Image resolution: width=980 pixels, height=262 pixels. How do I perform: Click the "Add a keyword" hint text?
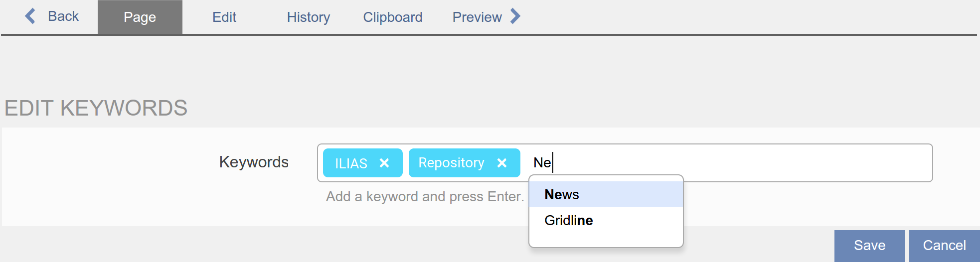[425, 197]
